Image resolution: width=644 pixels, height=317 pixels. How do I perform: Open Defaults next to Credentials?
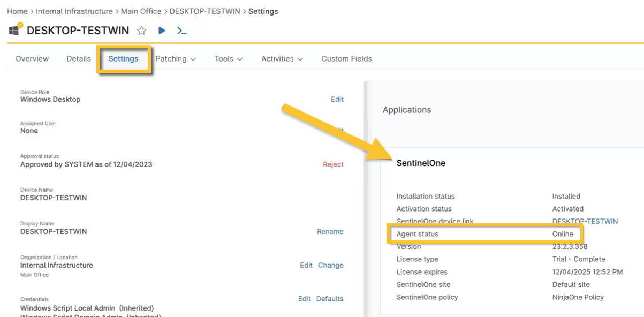tap(329, 298)
